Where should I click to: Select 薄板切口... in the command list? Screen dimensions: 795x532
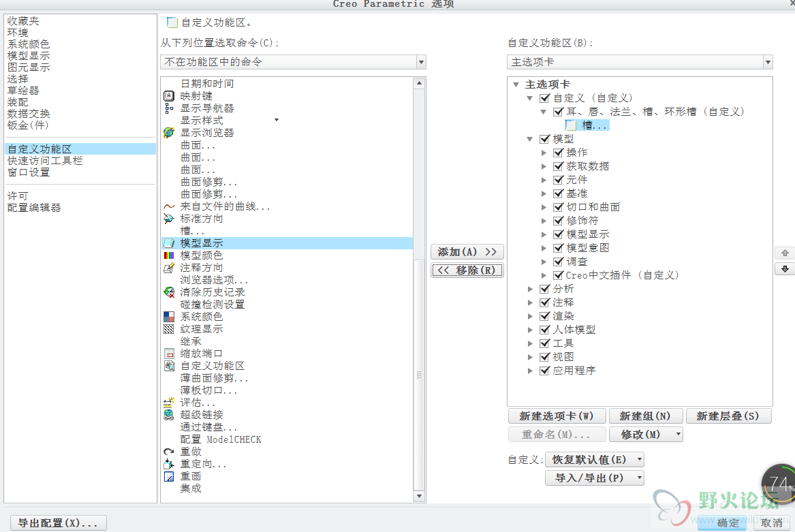click(x=208, y=390)
